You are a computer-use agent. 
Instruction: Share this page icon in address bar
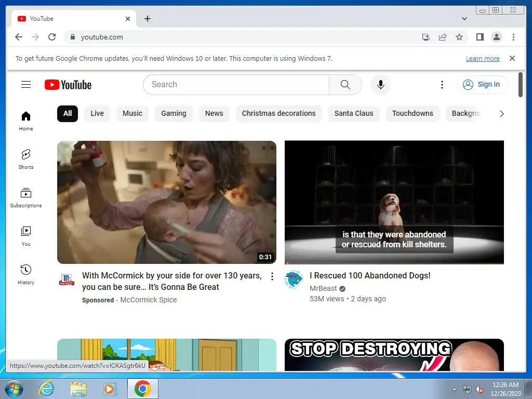click(x=443, y=37)
